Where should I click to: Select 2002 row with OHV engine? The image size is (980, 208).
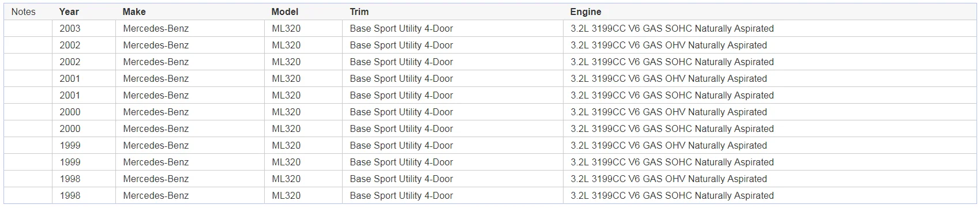pyautogui.click(x=490, y=45)
